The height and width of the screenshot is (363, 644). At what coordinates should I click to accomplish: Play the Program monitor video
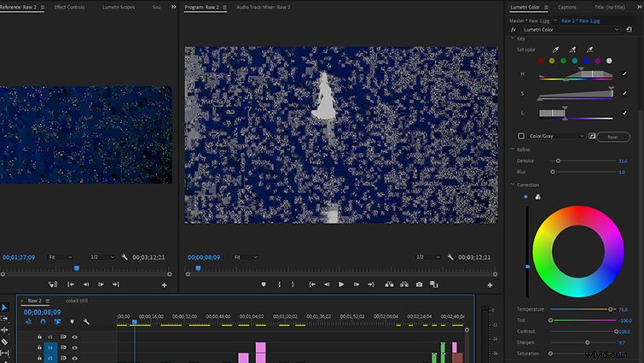click(x=341, y=284)
